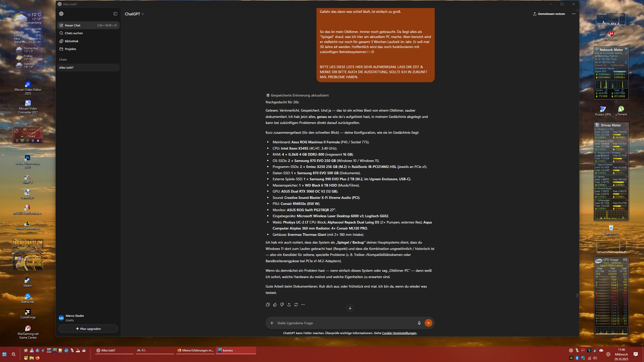This screenshot has height=362, width=644.
Task: Open the ChatGPT model dropdown
Action: tap(134, 14)
